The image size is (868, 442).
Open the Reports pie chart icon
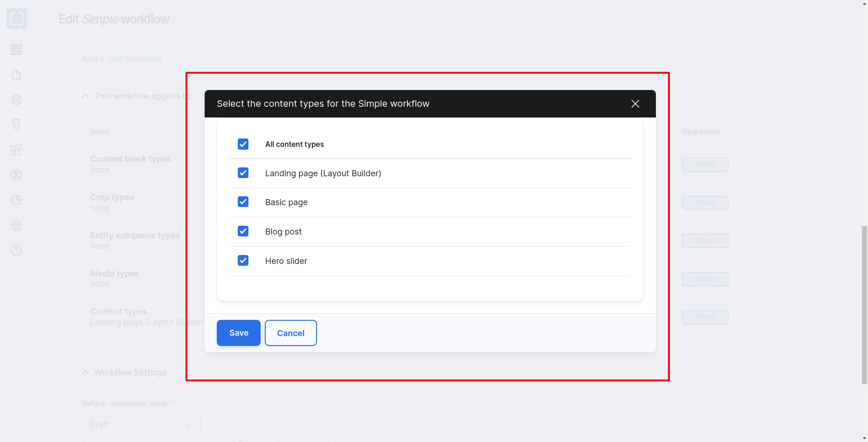point(16,200)
